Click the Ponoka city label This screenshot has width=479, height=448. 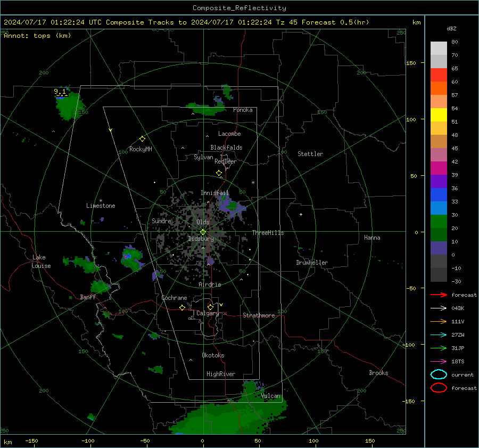click(x=243, y=110)
